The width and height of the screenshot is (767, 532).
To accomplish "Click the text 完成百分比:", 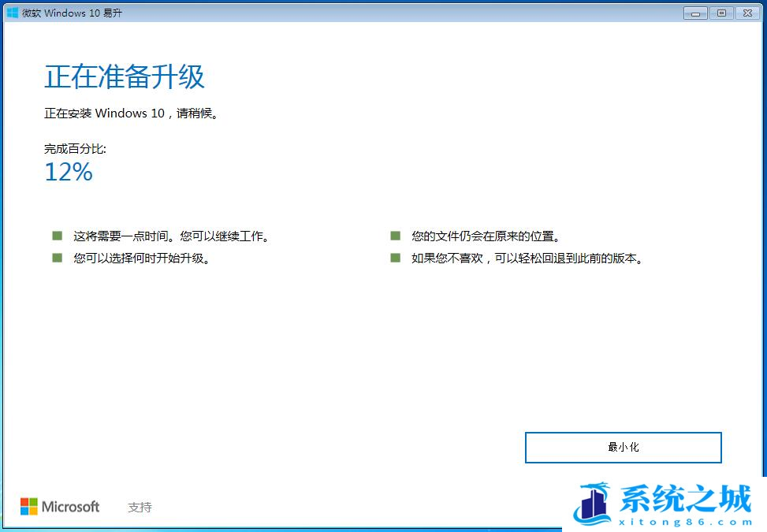I will [x=76, y=149].
